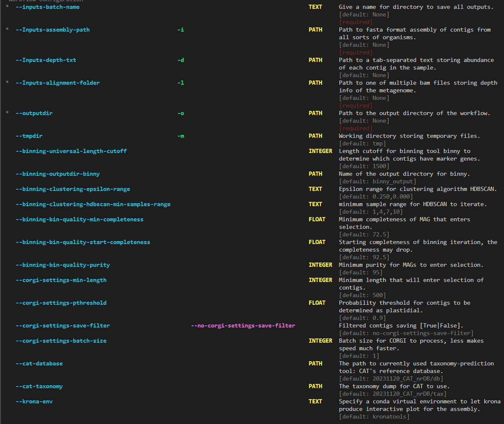This screenshot has height=424, width=504.
Task: Click the -l short flag
Action: 181,83
